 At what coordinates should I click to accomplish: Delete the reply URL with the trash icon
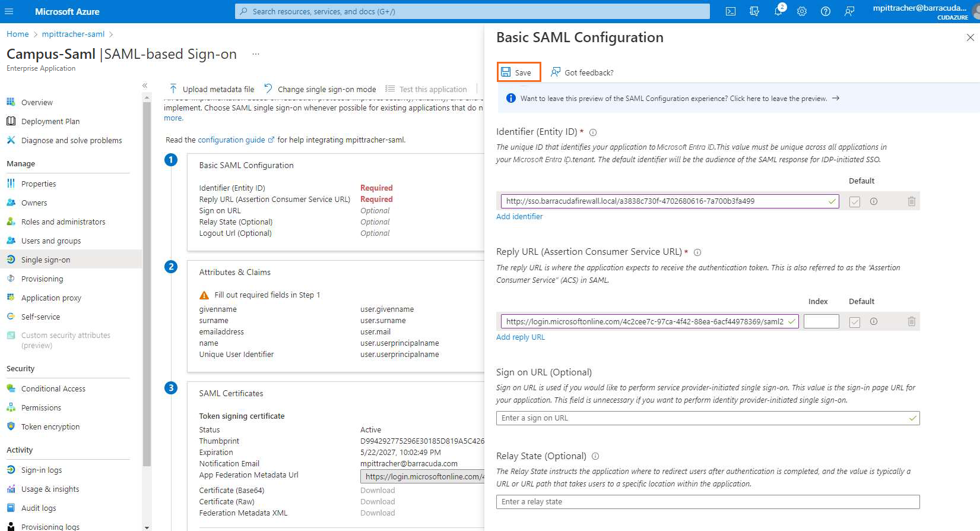click(x=912, y=321)
